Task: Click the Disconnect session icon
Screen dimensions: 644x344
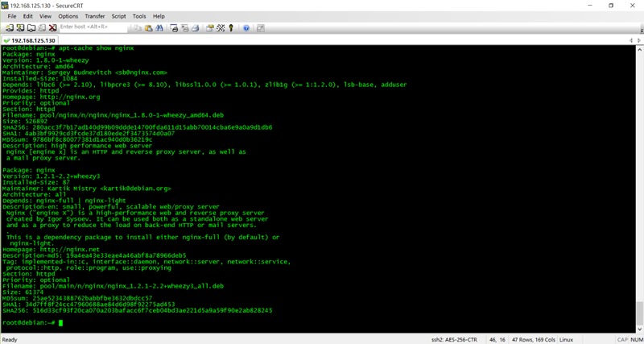Action: (52, 28)
